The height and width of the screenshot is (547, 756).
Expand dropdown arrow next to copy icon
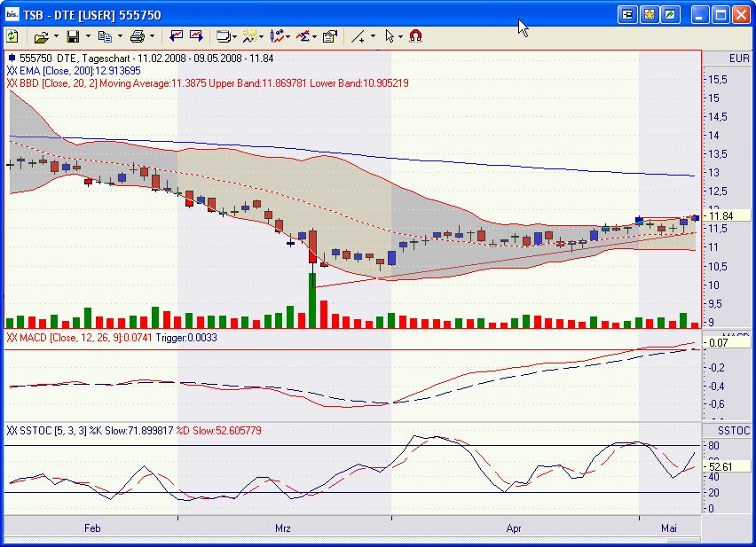coord(120,36)
